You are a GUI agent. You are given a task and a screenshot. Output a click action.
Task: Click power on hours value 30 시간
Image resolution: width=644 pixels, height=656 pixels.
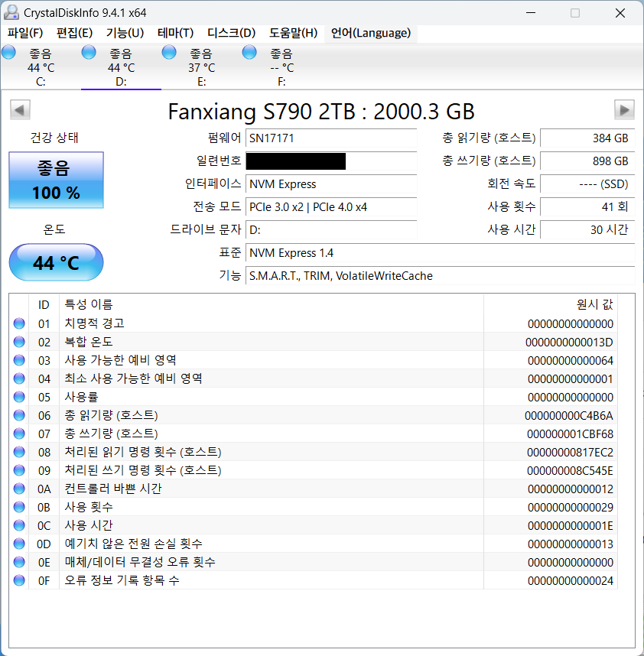(587, 230)
